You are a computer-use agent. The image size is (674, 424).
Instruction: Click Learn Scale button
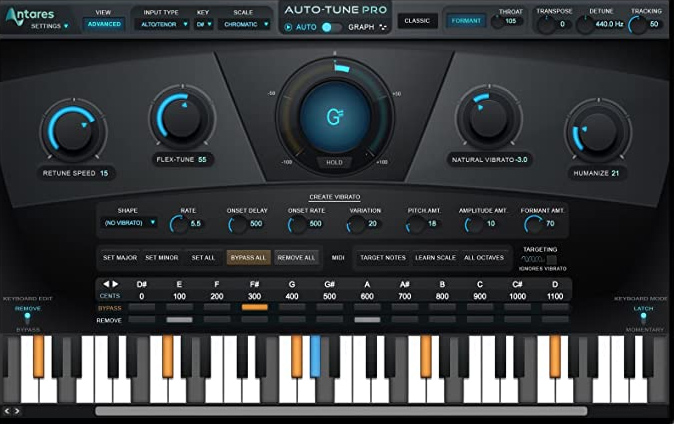click(x=435, y=258)
